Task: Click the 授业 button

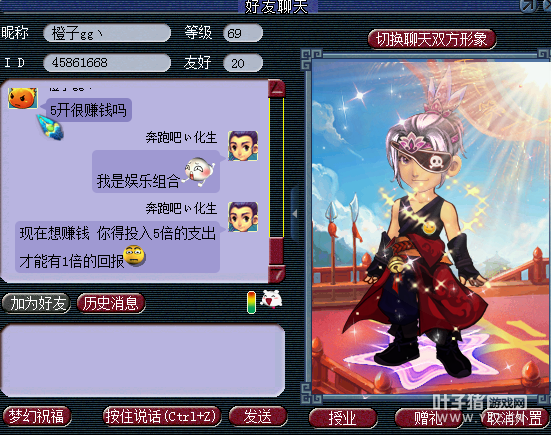Action: pyautogui.click(x=343, y=418)
